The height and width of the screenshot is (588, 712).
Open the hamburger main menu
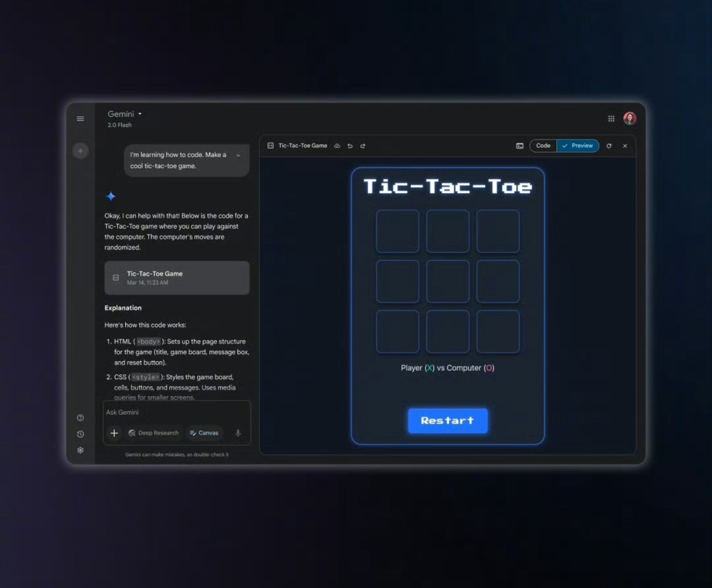coord(80,119)
